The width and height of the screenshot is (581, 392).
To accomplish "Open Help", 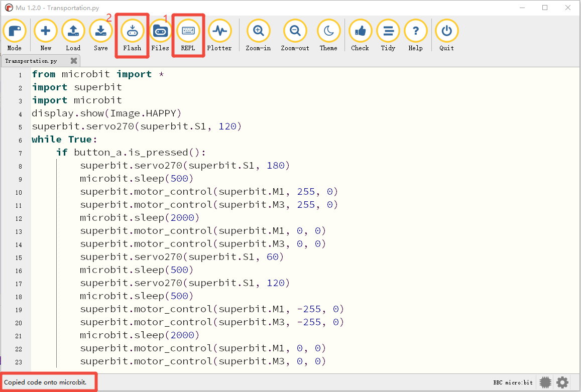I will tap(415, 35).
